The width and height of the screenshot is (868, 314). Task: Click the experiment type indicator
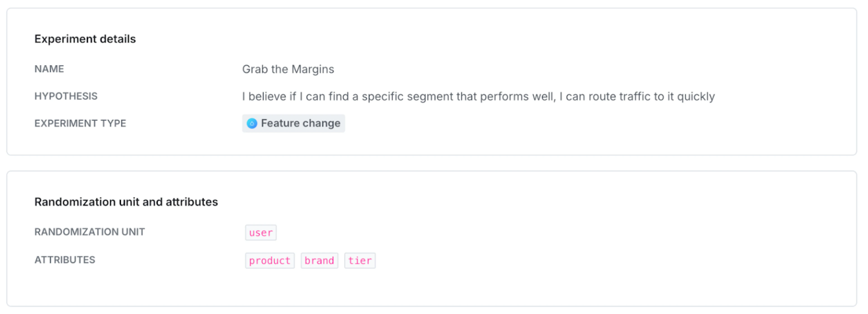[293, 124]
